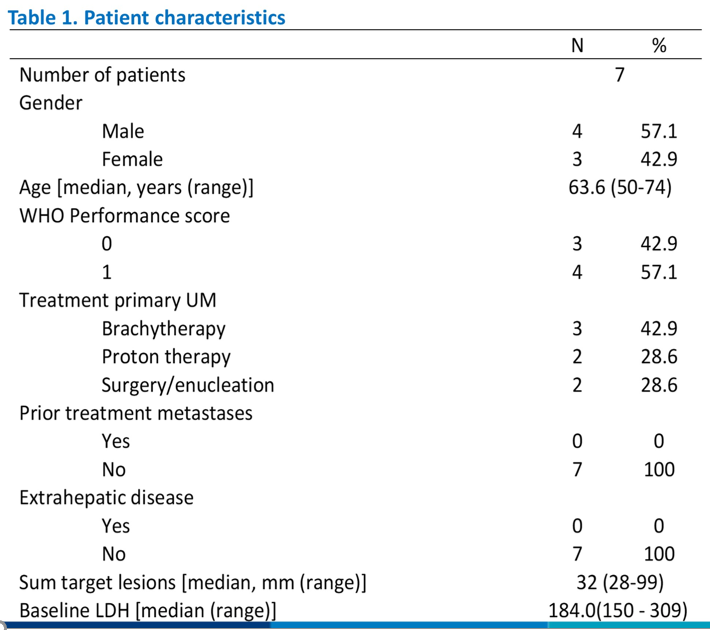Select the Female row label

(x=132, y=159)
